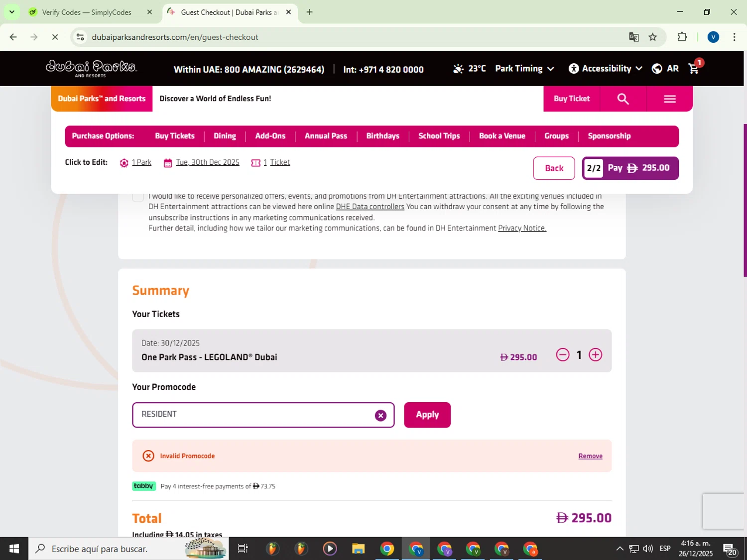This screenshot has width=747, height=560.
Task: Clear the promocode field with X icon
Action: point(380,415)
